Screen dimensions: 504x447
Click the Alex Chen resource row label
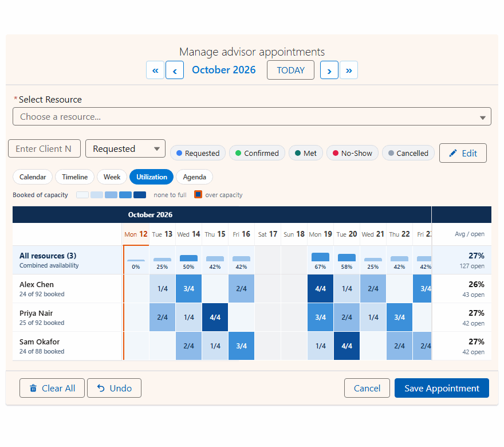point(68,289)
